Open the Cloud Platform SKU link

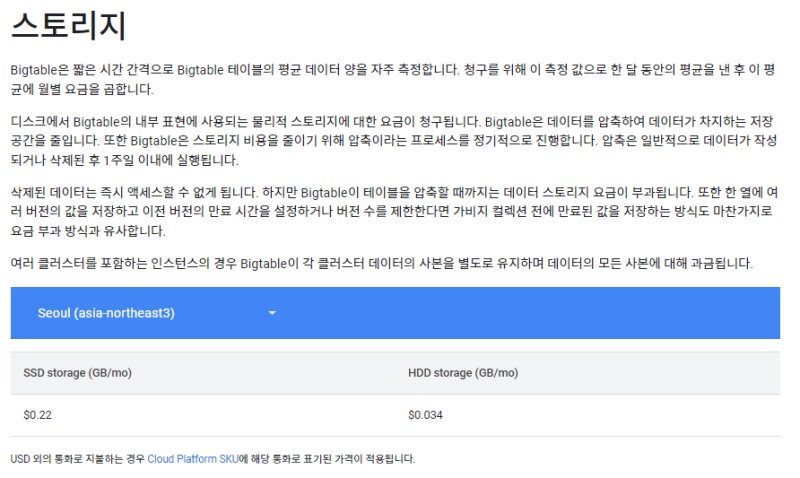click(x=192, y=459)
